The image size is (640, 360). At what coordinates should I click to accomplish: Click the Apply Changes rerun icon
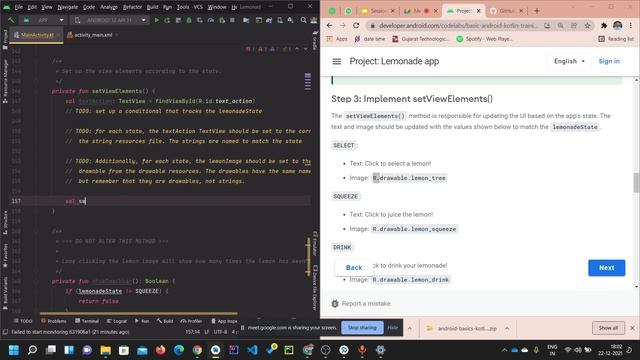pos(167,20)
